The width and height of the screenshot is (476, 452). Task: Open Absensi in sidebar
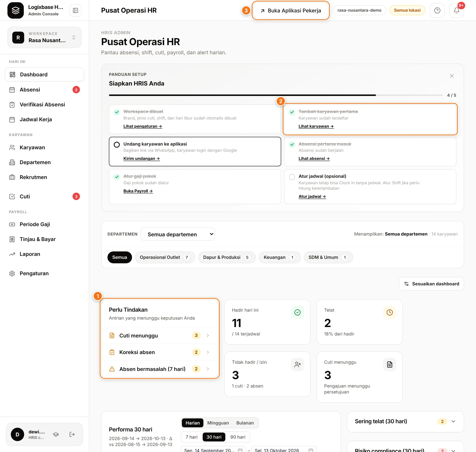click(x=44, y=90)
